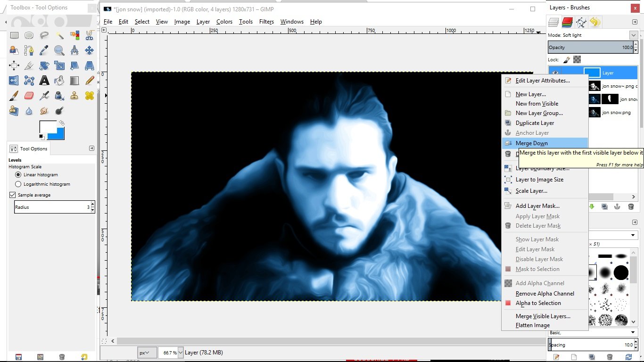Image resolution: width=644 pixels, height=362 pixels.
Task: Select the Blur/Sharpen droplet tool
Action: coord(29,111)
